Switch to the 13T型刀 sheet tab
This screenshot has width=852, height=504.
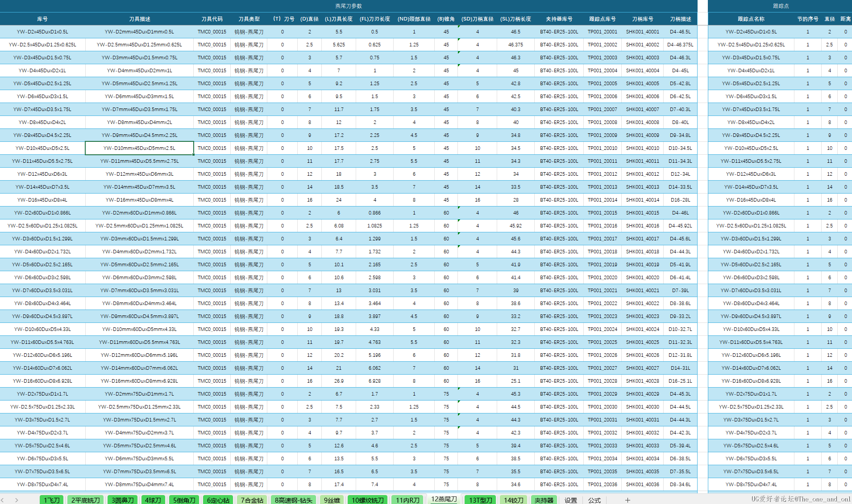(481, 500)
